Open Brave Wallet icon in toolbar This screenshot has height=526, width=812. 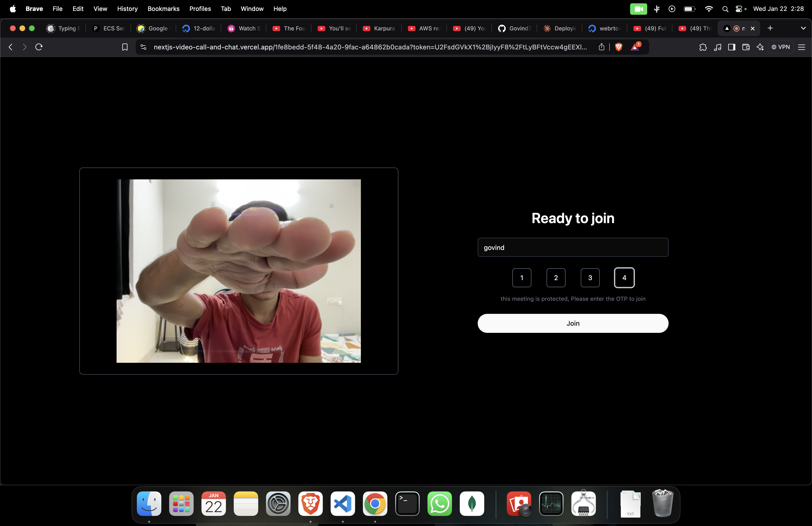click(x=746, y=47)
